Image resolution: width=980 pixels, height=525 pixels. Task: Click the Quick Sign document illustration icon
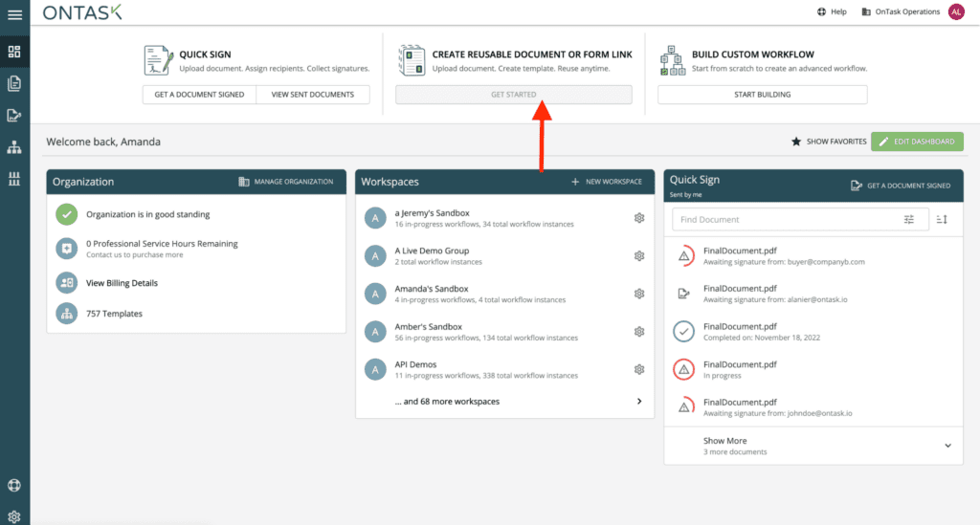[x=158, y=60]
